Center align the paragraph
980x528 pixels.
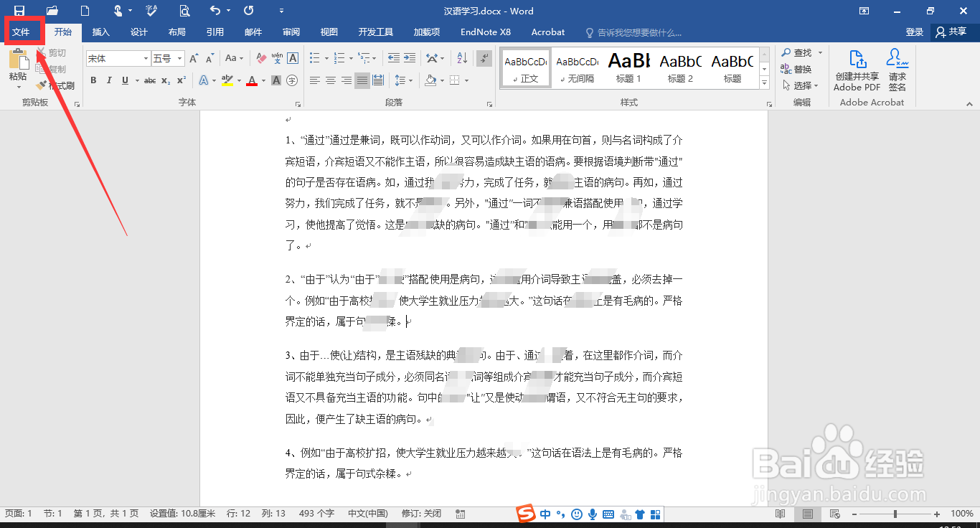point(331,80)
